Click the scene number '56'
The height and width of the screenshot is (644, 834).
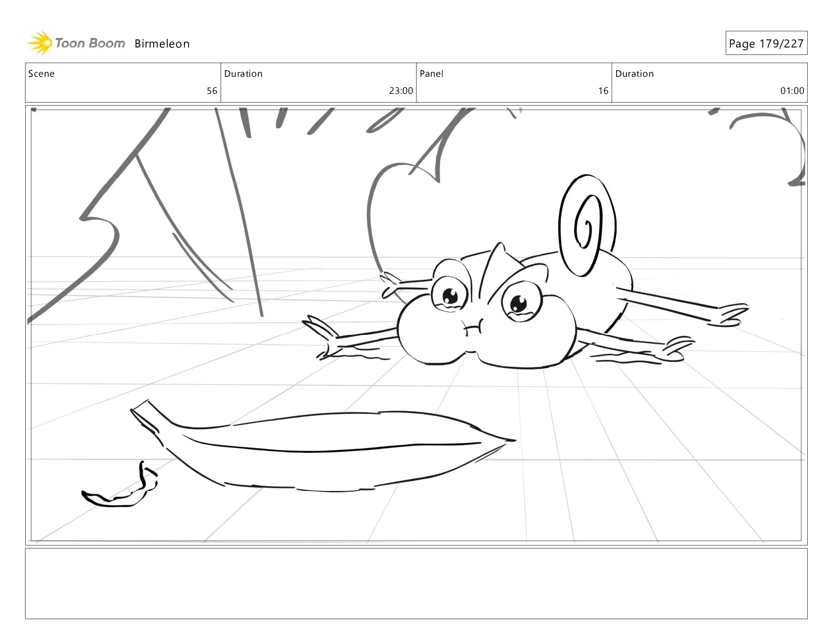(x=212, y=91)
